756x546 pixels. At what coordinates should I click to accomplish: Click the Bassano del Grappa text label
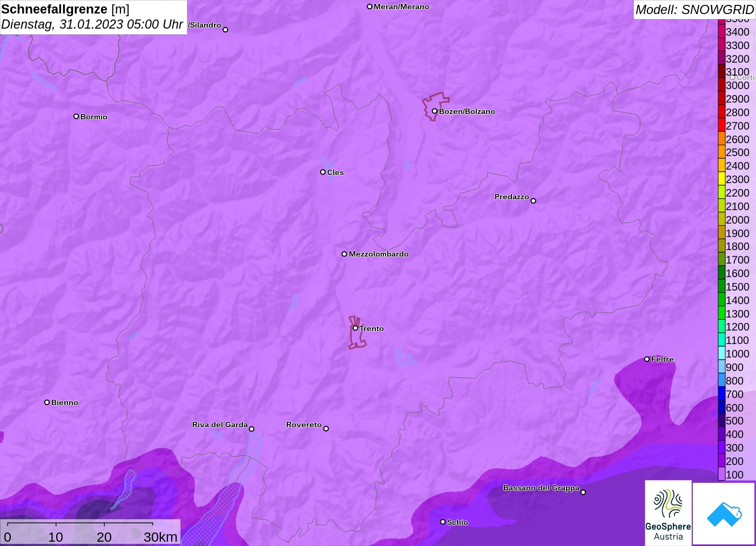pyautogui.click(x=541, y=488)
